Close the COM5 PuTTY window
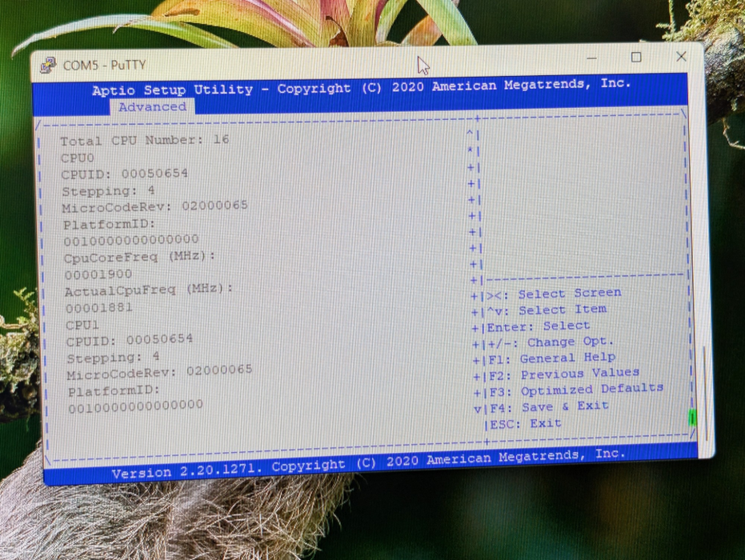The height and width of the screenshot is (560, 745). point(681,56)
